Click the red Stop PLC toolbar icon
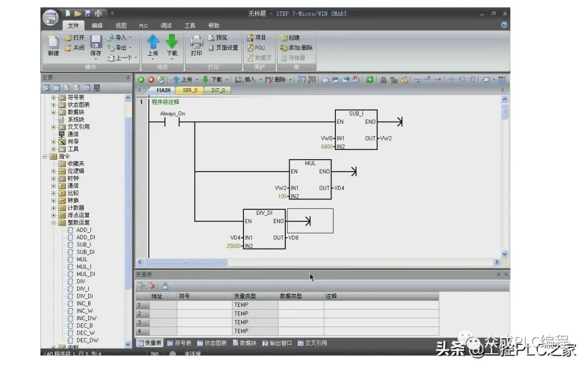The width and height of the screenshot is (588, 368). coord(151,80)
